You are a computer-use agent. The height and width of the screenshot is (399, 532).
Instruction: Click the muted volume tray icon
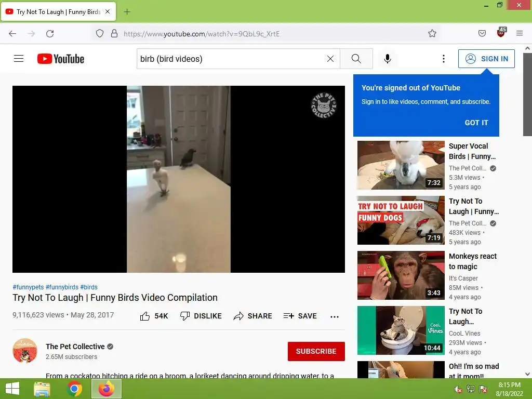coord(458,389)
